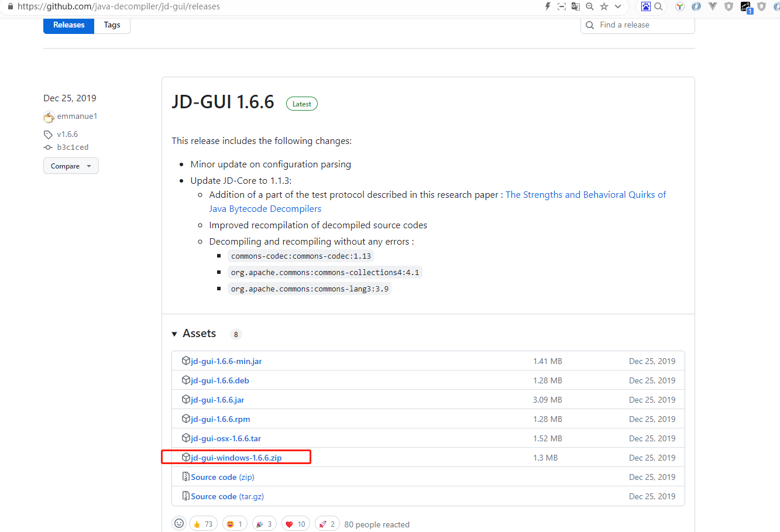Viewport: 780px width, 532px height.
Task: Toggle the thumbs up reaction with 73
Action: (x=203, y=524)
